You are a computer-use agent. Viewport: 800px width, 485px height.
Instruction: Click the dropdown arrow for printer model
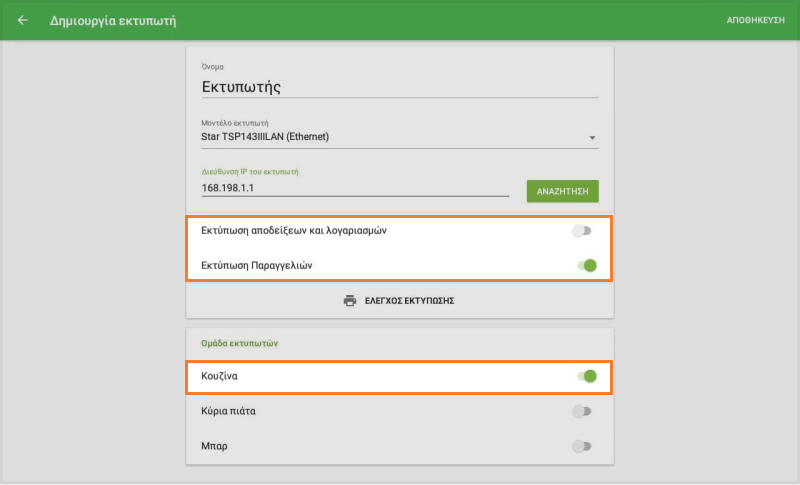point(592,137)
